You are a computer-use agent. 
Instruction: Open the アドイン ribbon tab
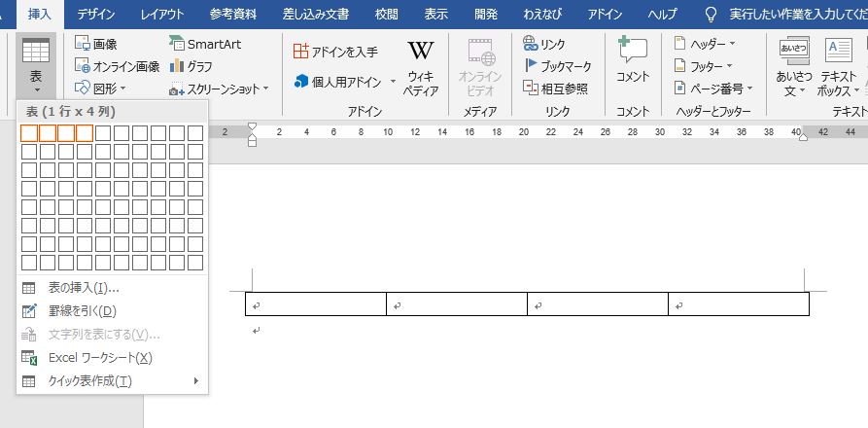coord(605,15)
